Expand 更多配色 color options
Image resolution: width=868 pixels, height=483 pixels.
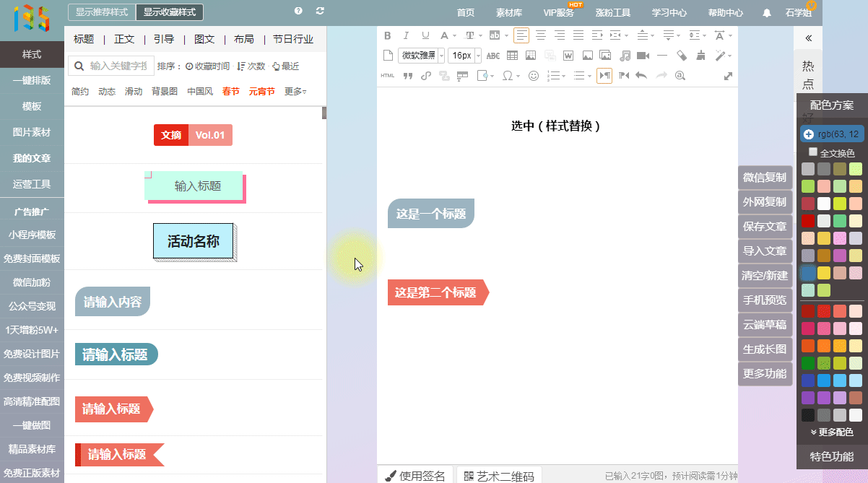[832, 432]
